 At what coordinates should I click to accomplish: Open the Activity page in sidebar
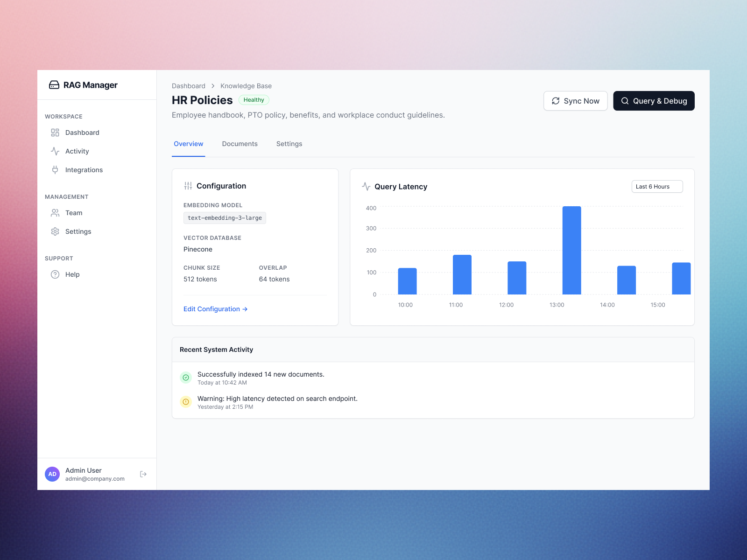pos(97,151)
